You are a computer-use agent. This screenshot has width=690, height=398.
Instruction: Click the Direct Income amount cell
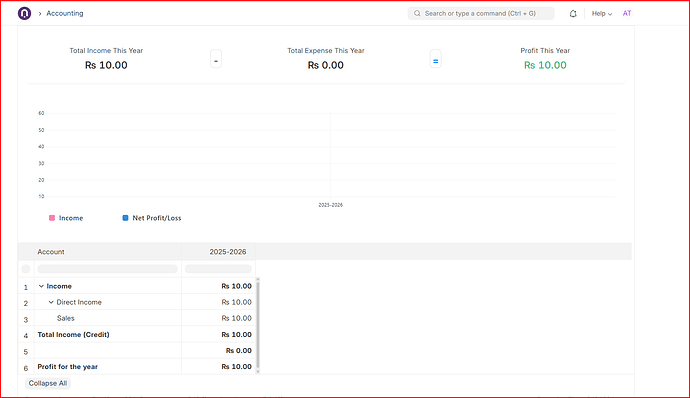tap(218, 302)
